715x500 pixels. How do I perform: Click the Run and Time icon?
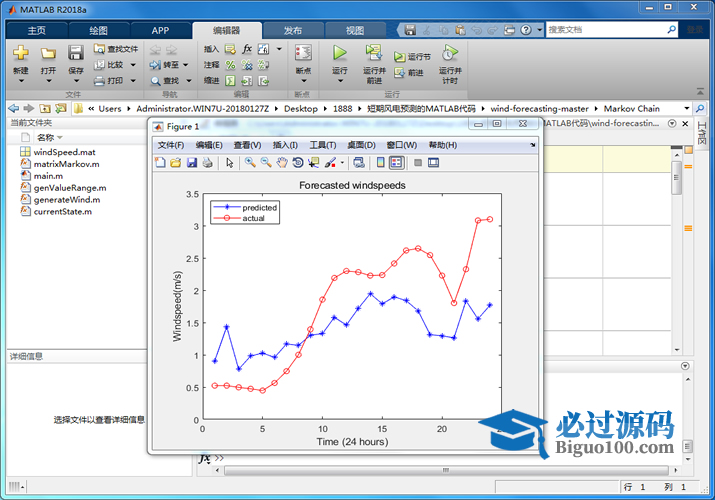click(450, 54)
